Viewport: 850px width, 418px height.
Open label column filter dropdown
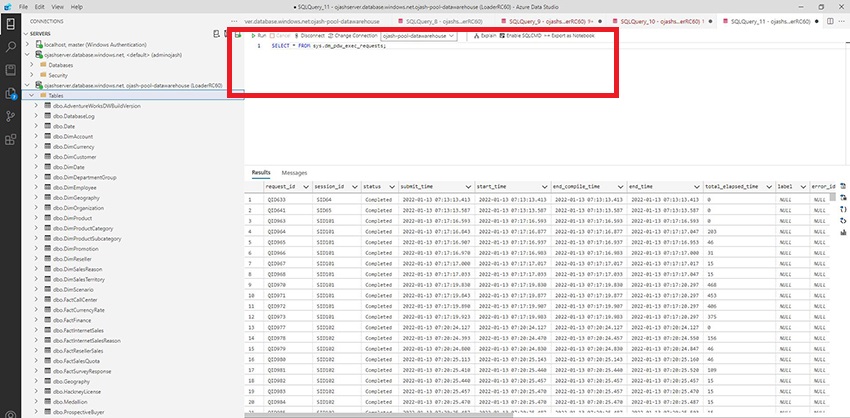coord(802,187)
